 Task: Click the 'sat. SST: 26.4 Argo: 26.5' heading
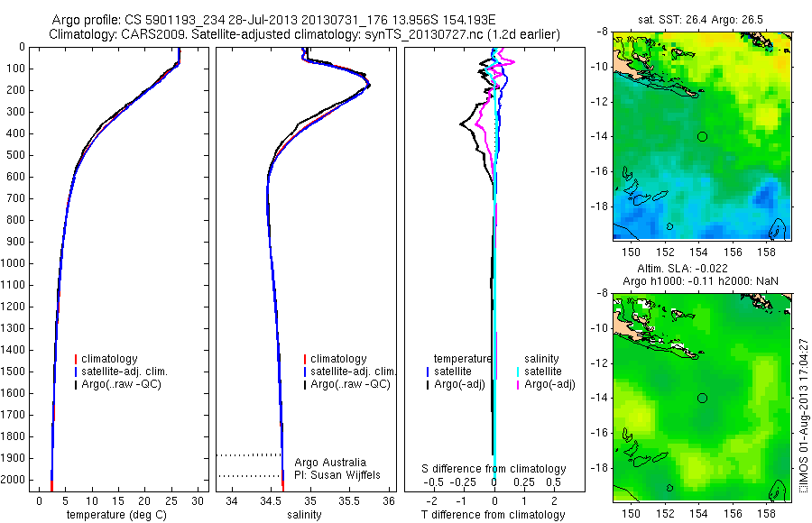700,20
